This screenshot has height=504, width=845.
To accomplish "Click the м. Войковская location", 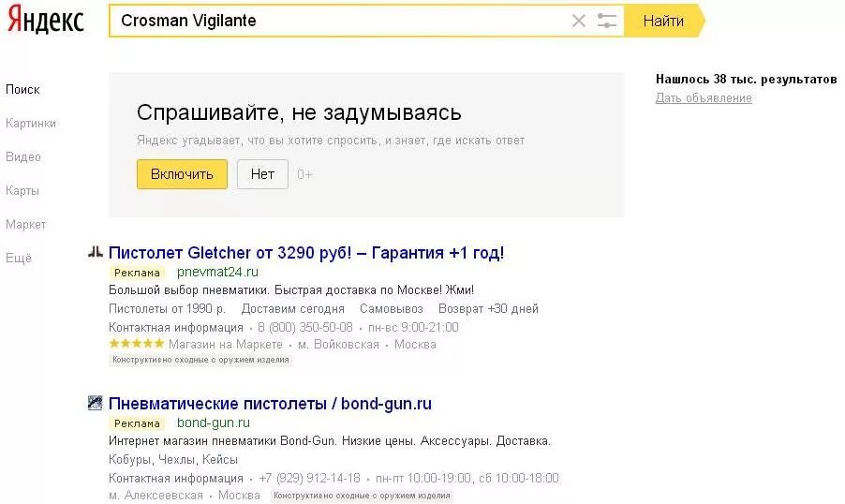I will (338, 344).
